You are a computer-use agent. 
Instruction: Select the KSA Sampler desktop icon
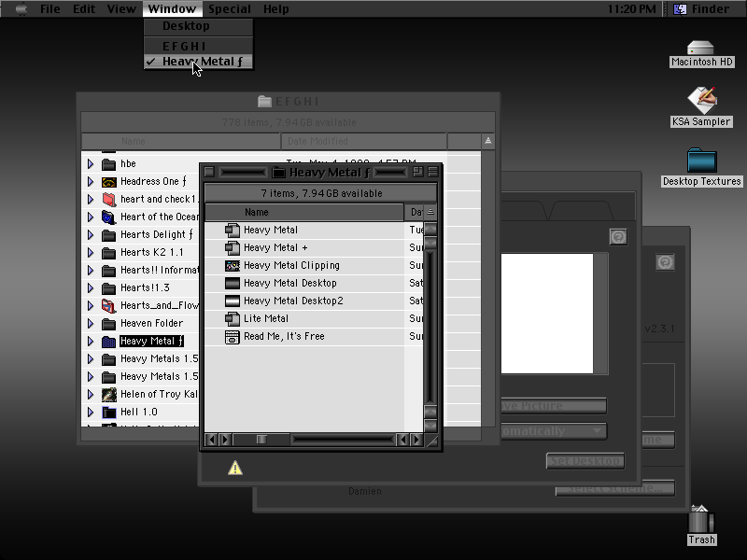point(701,100)
